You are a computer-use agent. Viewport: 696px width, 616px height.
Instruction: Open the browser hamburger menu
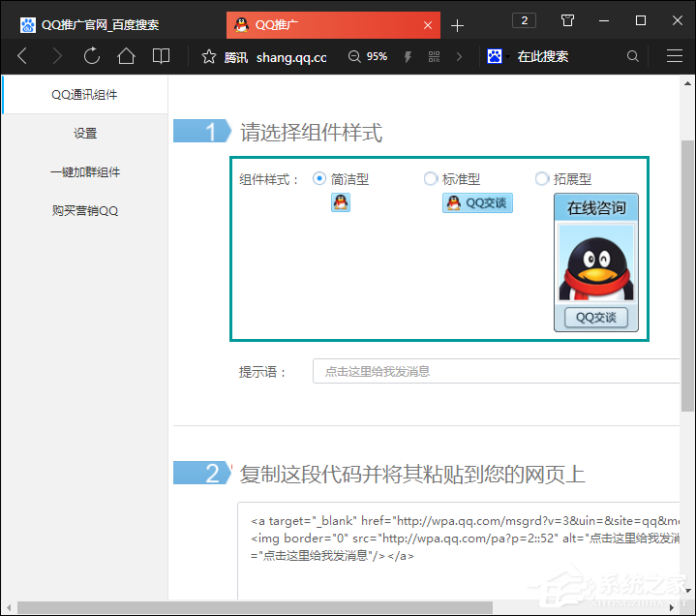click(x=675, y=56)
